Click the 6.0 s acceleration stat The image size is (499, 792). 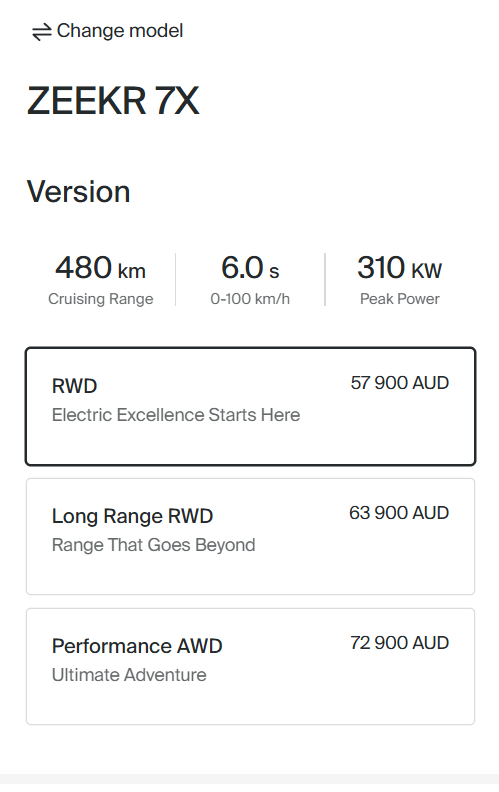tap(250, 280)
